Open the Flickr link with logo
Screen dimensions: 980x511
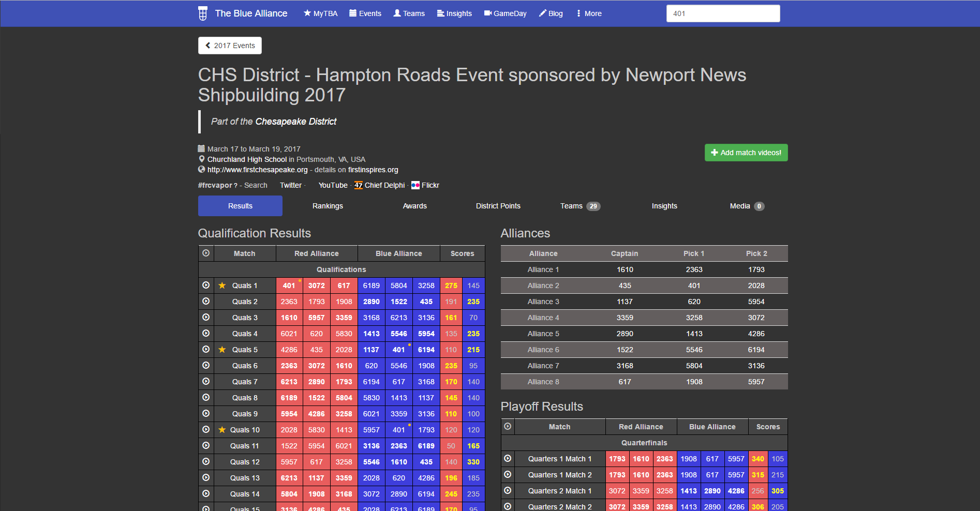pos(425,185)
